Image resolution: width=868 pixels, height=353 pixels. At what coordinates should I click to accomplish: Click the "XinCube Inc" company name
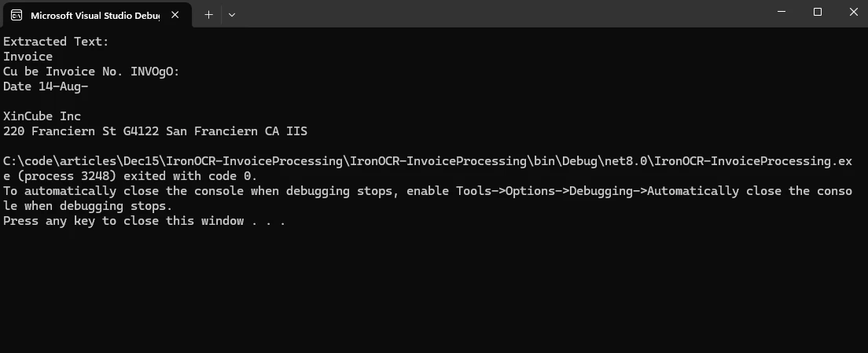click(42, 116)
